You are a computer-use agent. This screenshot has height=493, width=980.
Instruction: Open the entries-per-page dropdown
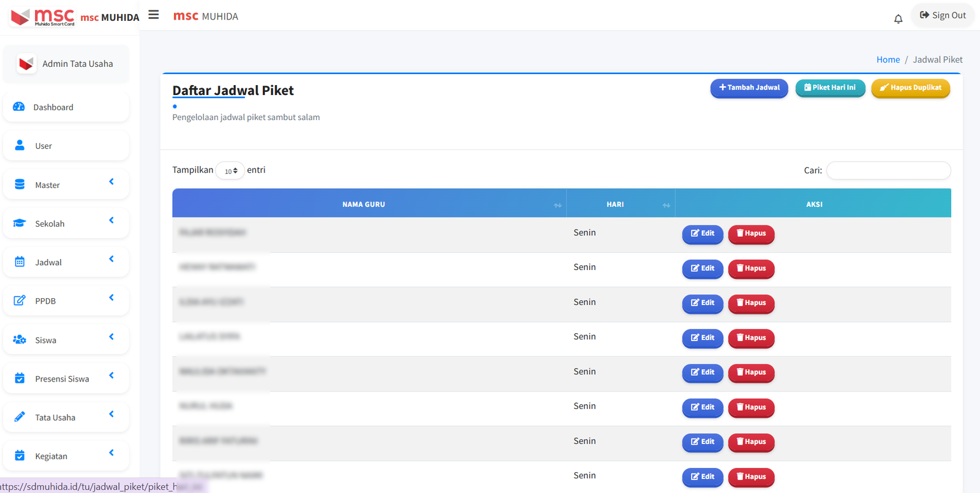click(x=230, y=171)
